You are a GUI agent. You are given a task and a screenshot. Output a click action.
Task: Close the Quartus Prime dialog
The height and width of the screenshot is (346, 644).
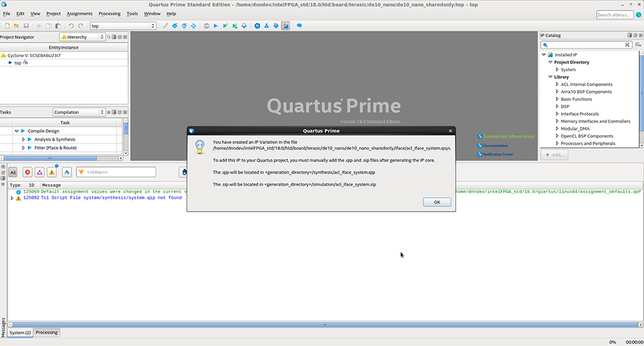point(451,131)
